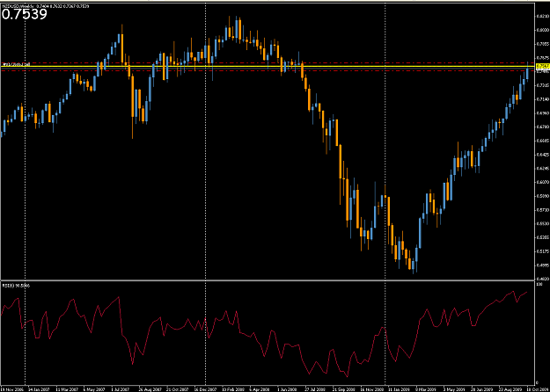Click the 11 Jan 2009 date label
This screenshot has height=392, width=550.
pyautogui.click(x=399, y=389)
